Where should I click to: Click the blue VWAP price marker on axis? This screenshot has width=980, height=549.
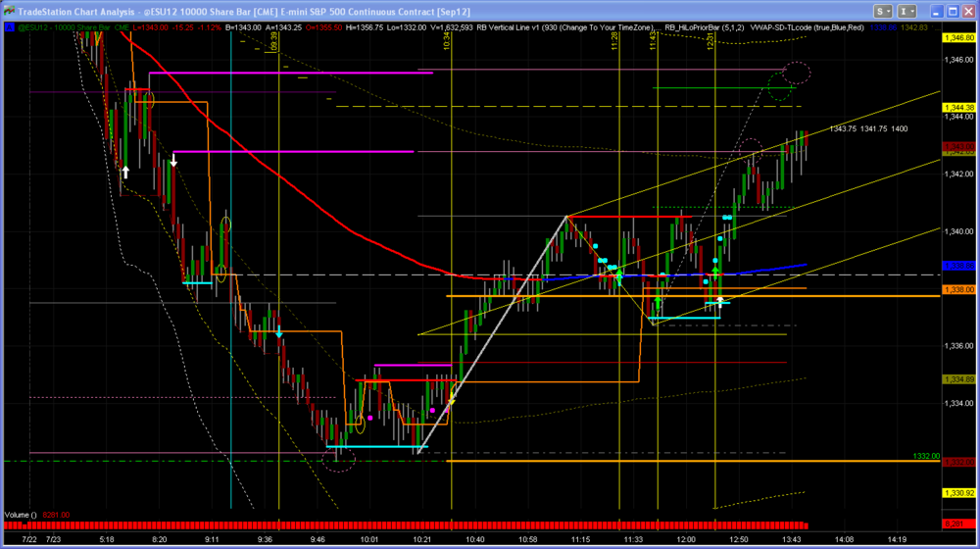pos(958,266)
